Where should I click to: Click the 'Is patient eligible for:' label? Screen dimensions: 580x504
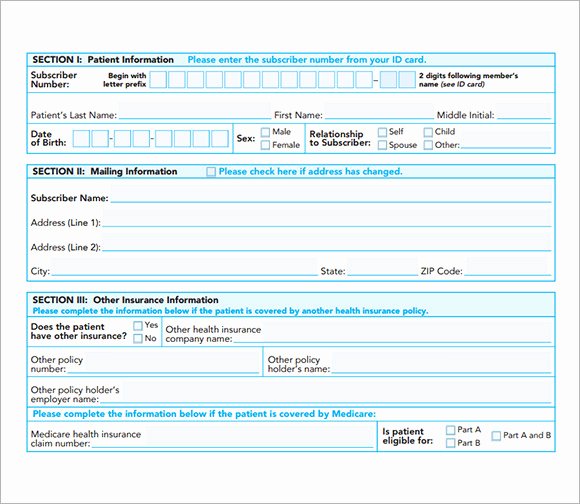(x=408, y=436)
